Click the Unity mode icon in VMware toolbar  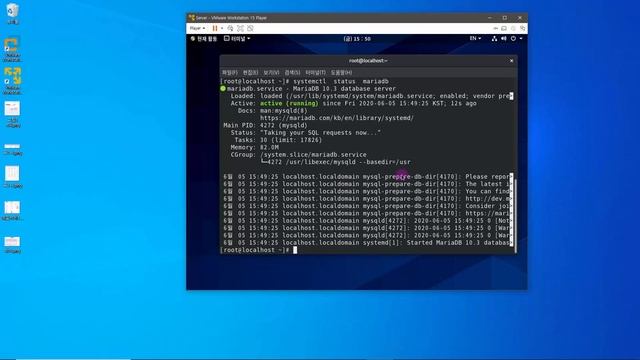coord(250,28)
